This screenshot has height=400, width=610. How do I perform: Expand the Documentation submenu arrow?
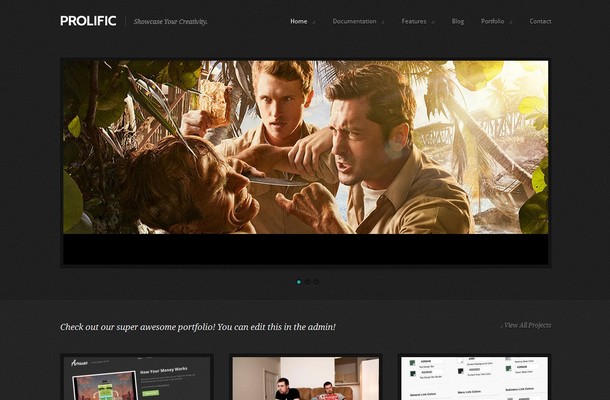(383, 23)
